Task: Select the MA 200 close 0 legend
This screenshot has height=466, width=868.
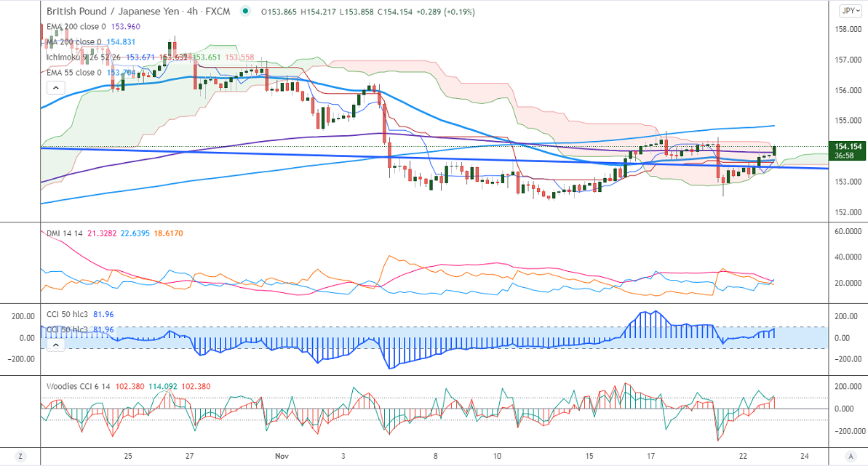Action: tap(74, 42)
